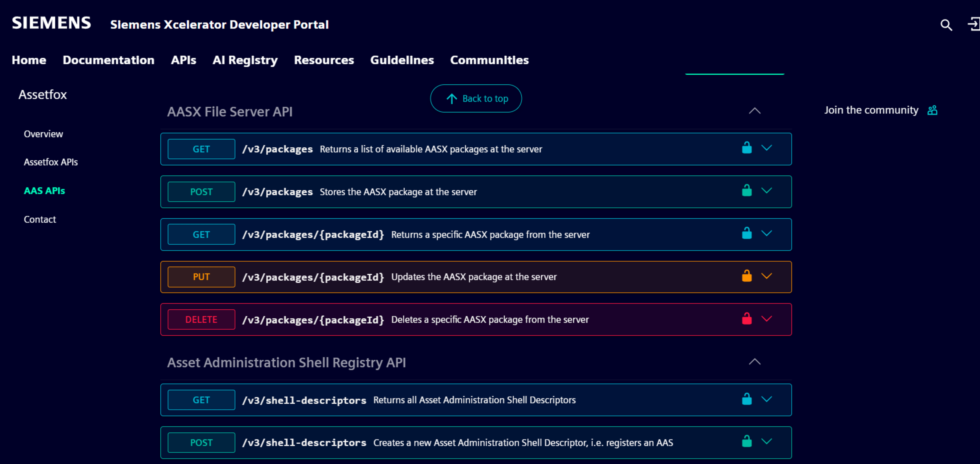
Task: Click the lock icon on GET /v3/packages row
Action: coord(747,147)
